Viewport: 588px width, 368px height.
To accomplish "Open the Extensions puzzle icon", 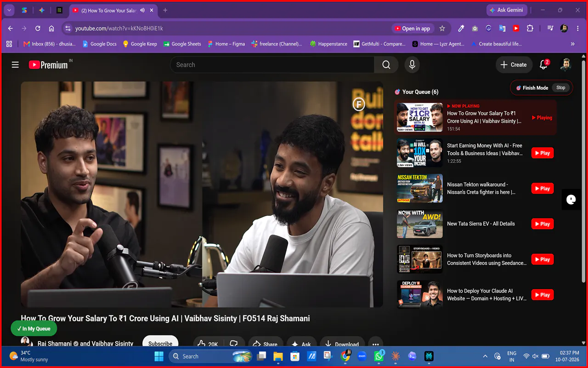I will click(530, 29).
